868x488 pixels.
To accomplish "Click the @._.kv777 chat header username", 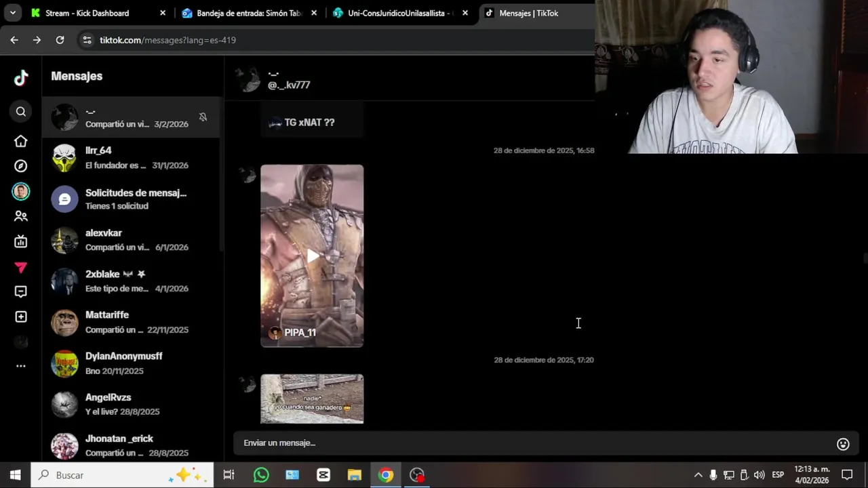I will (x=289, y=85).
